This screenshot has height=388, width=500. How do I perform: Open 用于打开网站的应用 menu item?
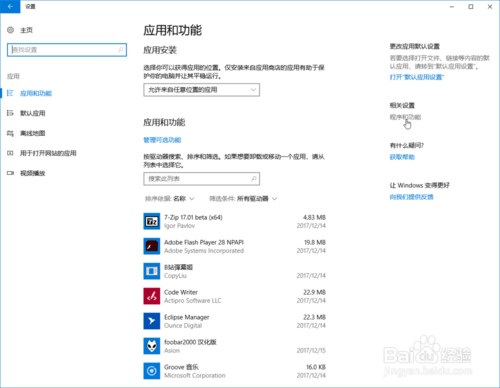click(x=48, y=153)
